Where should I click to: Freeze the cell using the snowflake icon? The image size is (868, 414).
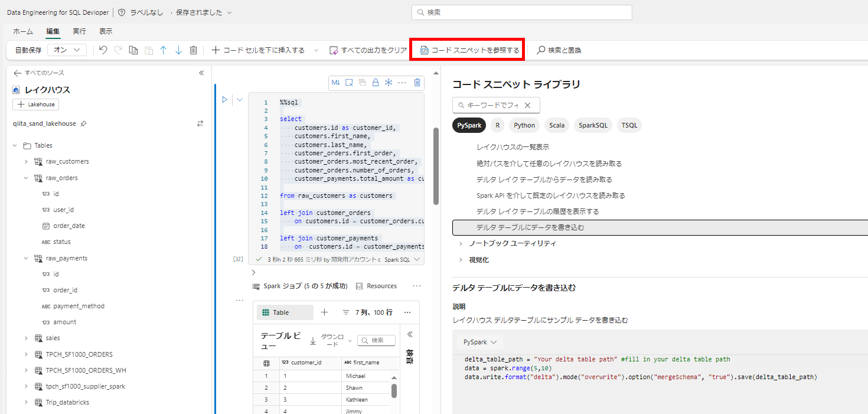point(389,83)
